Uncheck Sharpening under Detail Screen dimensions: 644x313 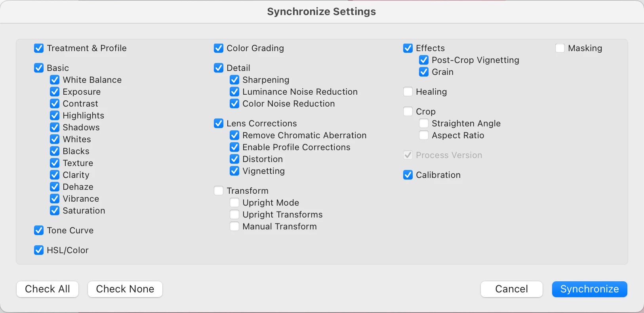pyautogui.click(x=234, y=80)
